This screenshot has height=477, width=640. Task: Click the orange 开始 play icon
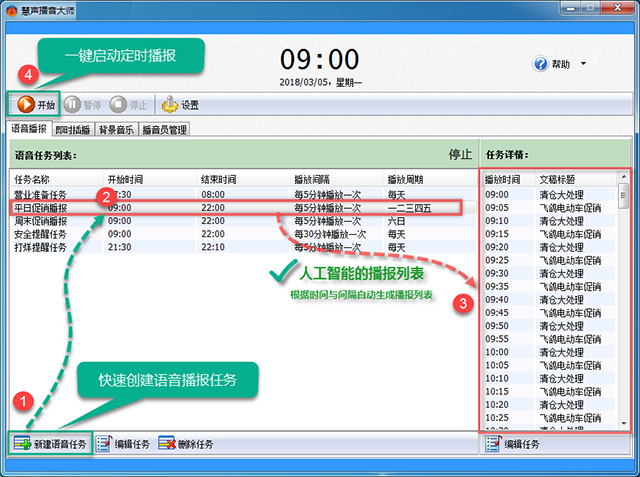coord(26,104)
